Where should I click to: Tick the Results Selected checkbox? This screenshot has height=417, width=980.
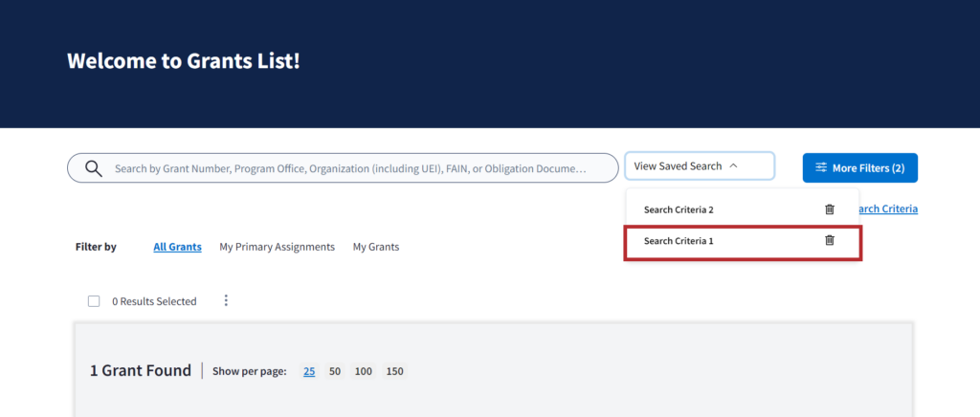[x=94, y=301]
